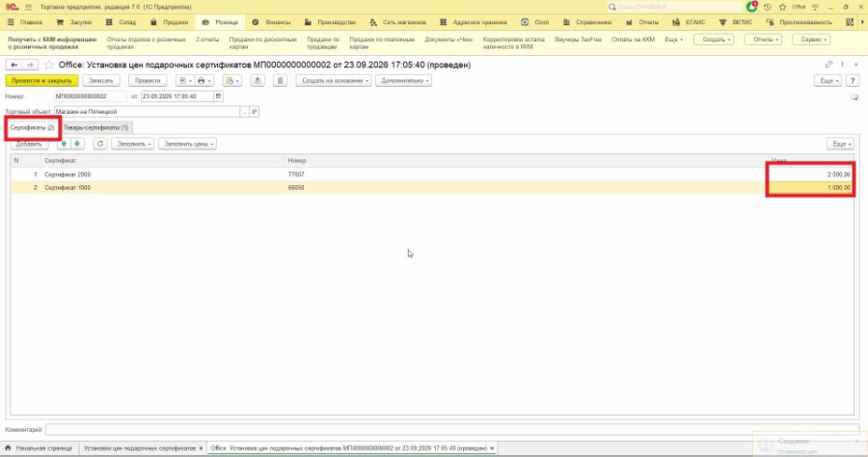Screen dimensions: 868x457
Task: Move row up with blue up arrow
Action: pyautogui.click(x=64, y=144)
